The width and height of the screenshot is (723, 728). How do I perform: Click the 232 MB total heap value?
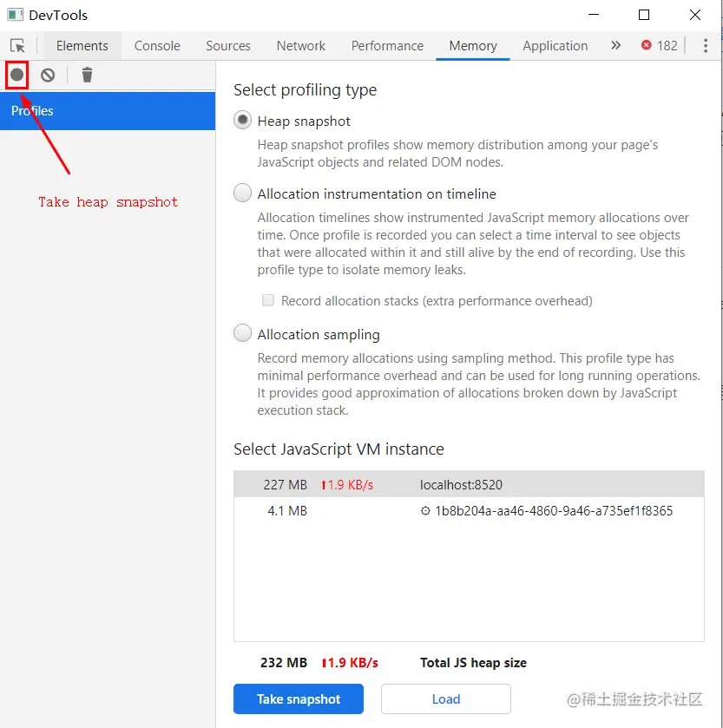pyautogui.click(x=284, y=663)
